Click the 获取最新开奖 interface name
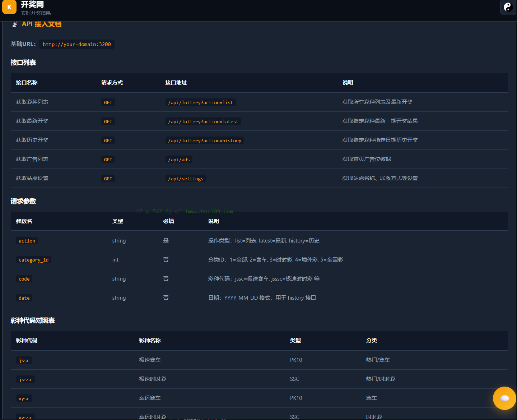Viewport: 517px width, 420px height. [32, 121]
